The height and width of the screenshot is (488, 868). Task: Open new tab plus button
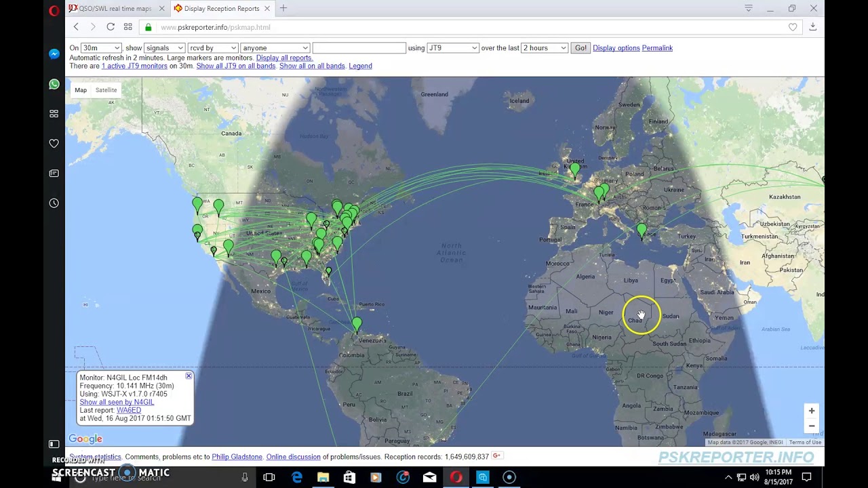tap(283, 8)
